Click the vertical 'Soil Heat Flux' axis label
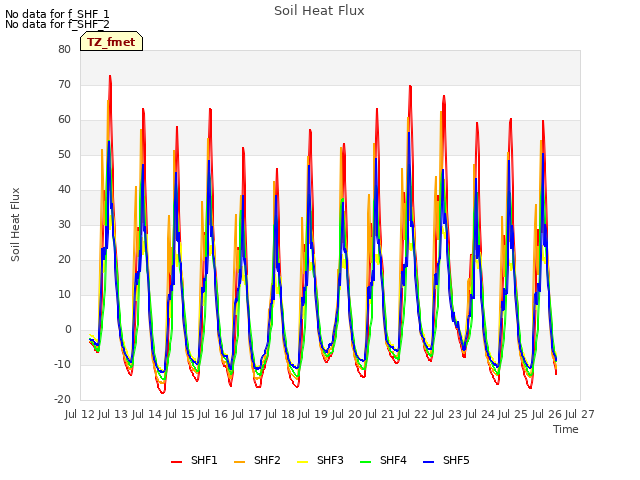Image resolution: width=640 pixels, height=480 pixels. [15, 224]
